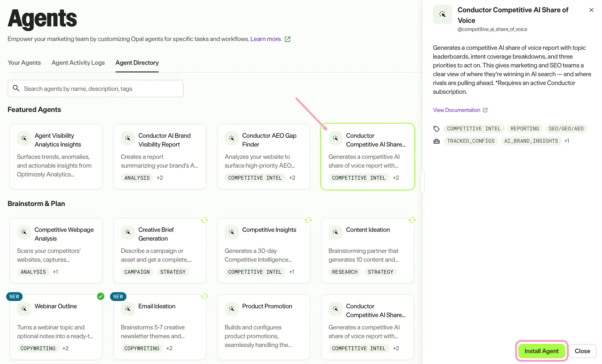Click the REPORTING tag in the details panel

[525, 129]
